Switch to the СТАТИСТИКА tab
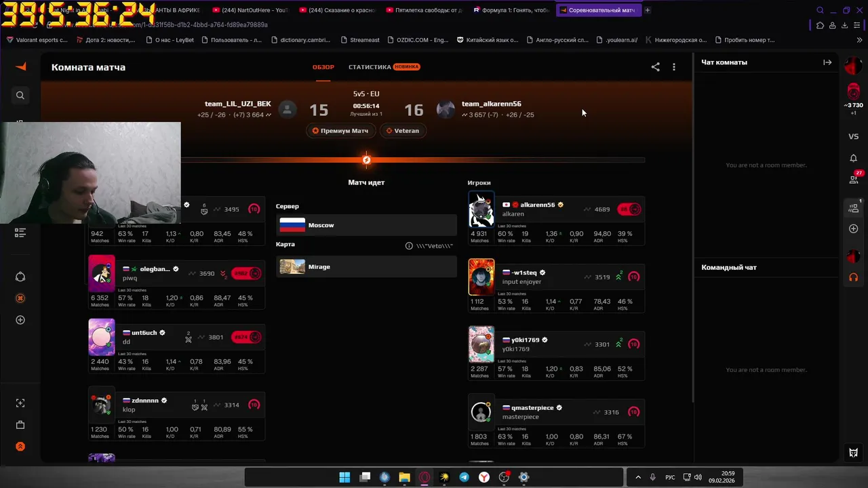This screenshot has height=488, width=868. pyautogui.click(x=384, y=67)
